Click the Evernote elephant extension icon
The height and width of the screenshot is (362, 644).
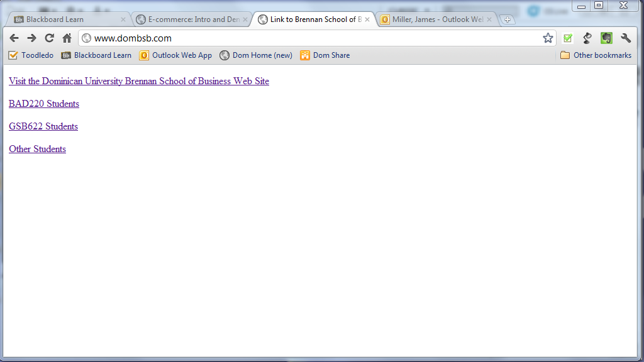(606, 38)
